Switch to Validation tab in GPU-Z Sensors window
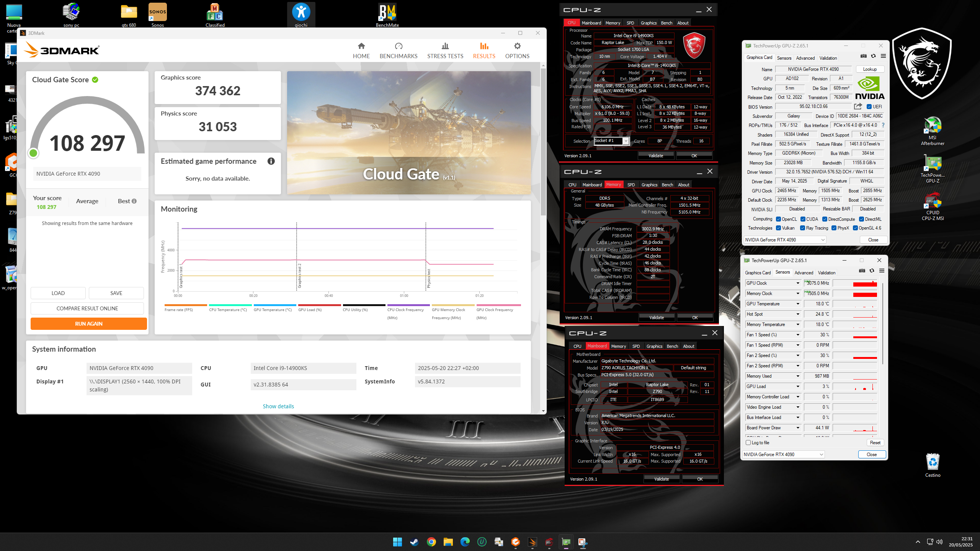 pyautogui.click(x=826, y=273)
